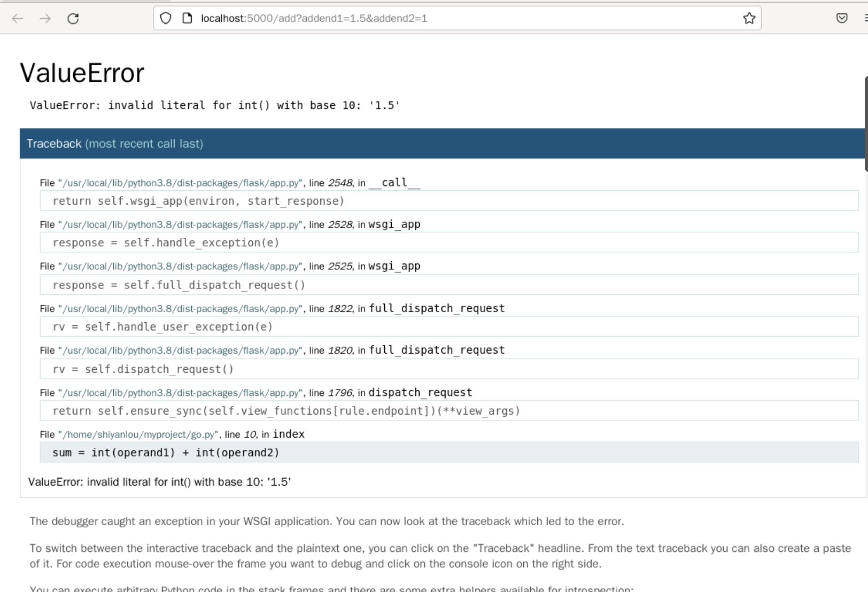Expand code line return self.wsgi_app(environ, start_response)
The image size is (868, 592).
tap(449, 201)
